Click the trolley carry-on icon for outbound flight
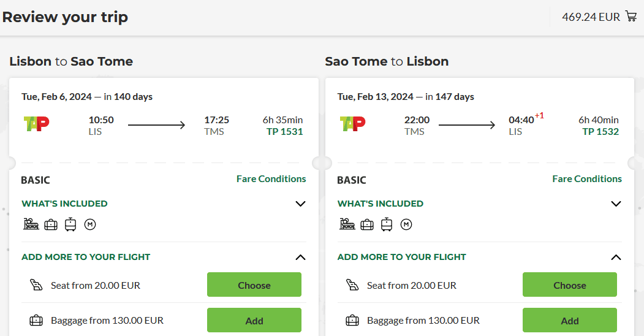Screen dimensions: 644x336 70,224
